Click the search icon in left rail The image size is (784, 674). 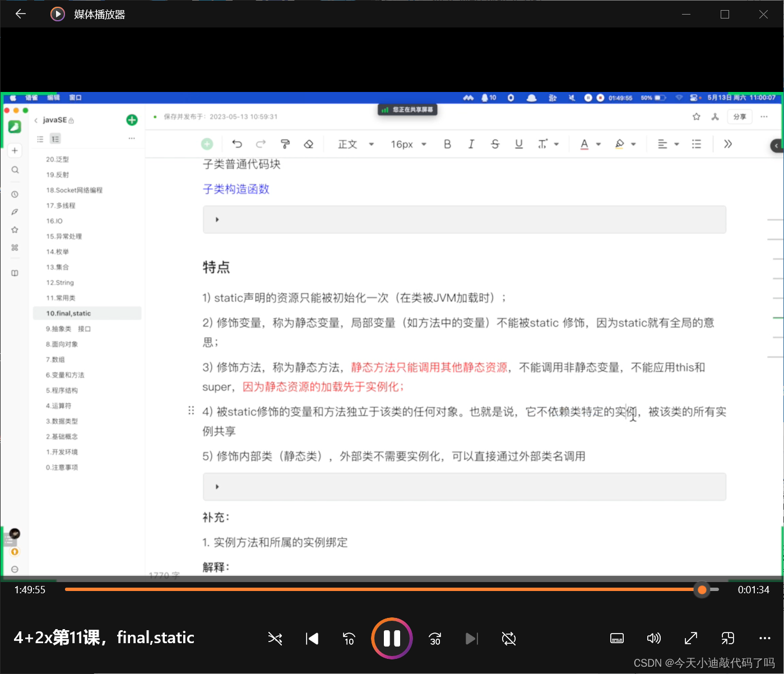pos(15,170)
